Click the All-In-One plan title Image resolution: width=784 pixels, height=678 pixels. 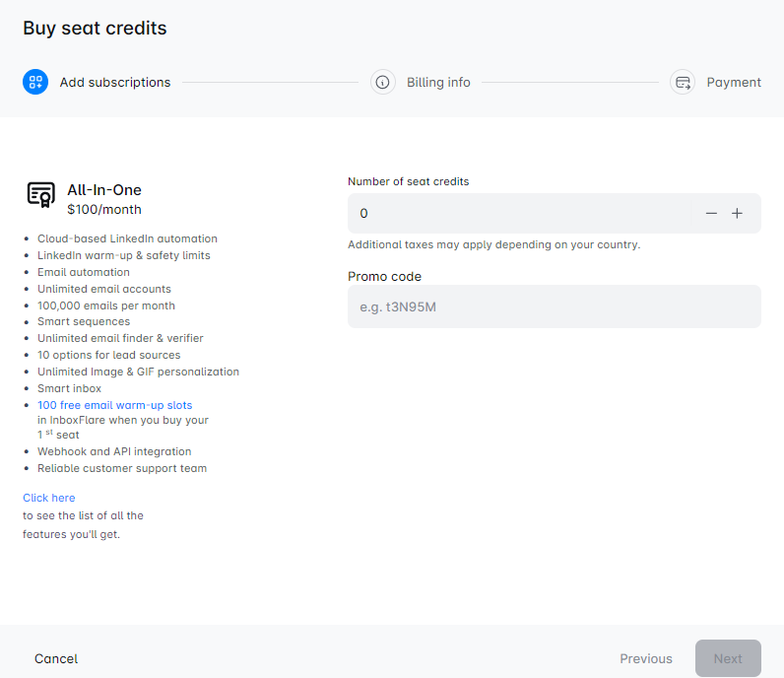(x=104, y=190)
